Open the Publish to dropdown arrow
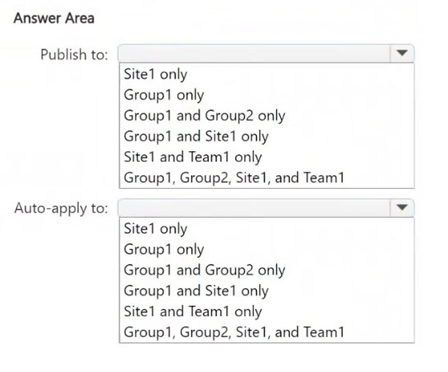The height and width of the screenshot is (372, 448). [x=402, y=53]
